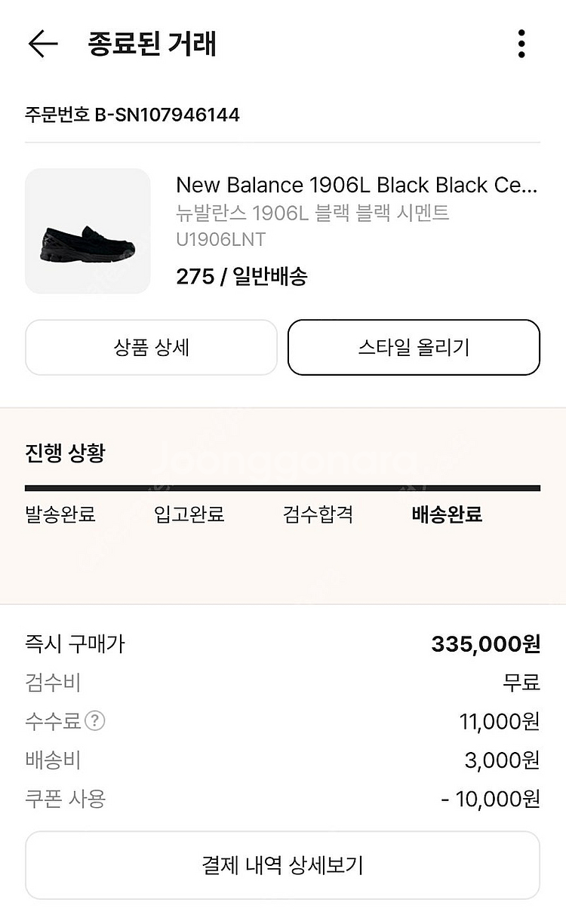
Task: Open the New Balance shoe thumbnail
Action: tap(88, 231)
